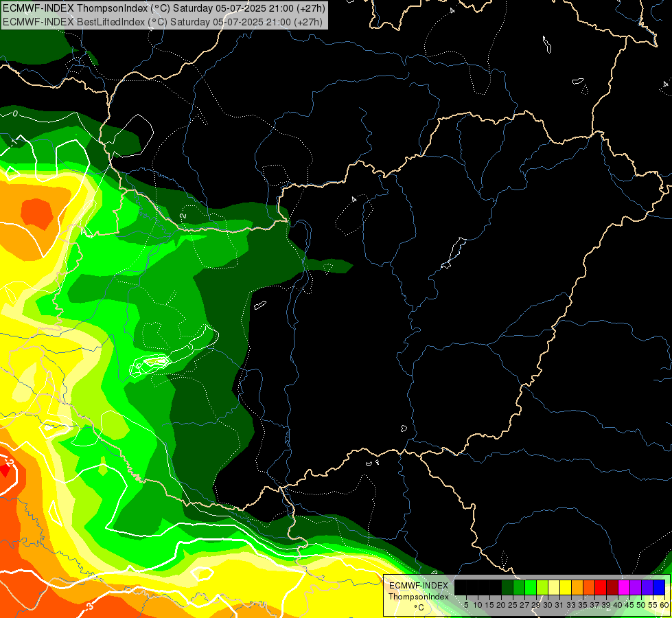
Task: Click the BestLiftedIndex title line at top
Action: tap(163, 21)
